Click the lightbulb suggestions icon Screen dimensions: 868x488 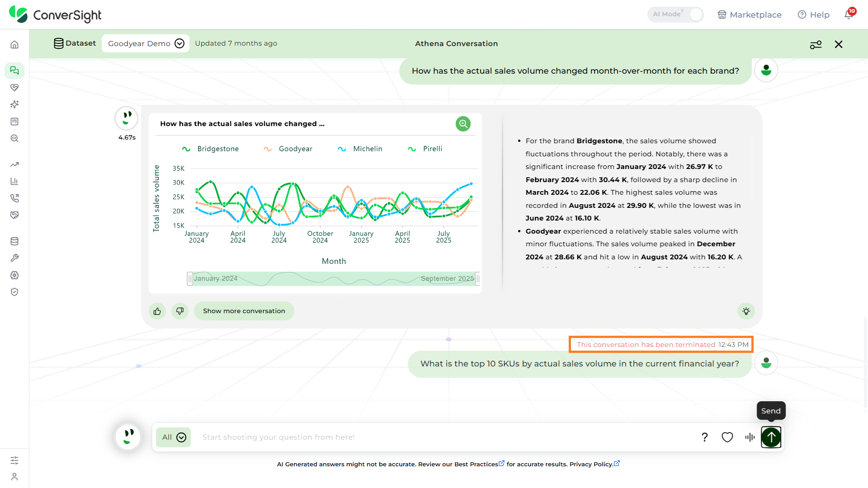(x=746, y=311)
